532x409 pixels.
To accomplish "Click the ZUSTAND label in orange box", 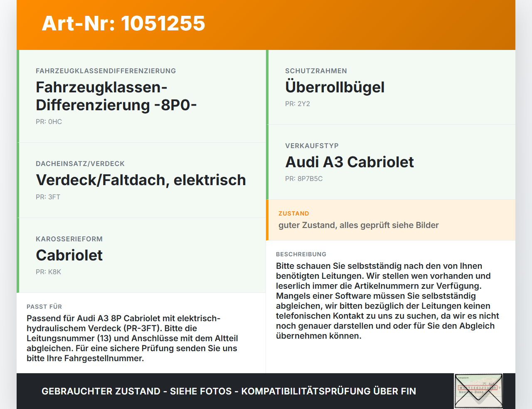I will pos(294,213).
